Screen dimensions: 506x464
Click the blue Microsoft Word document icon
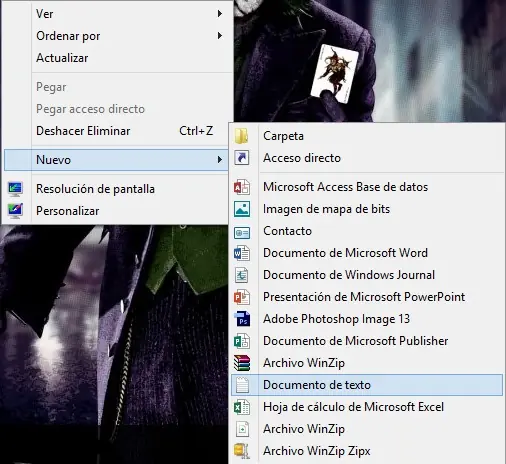coord(242,253)
